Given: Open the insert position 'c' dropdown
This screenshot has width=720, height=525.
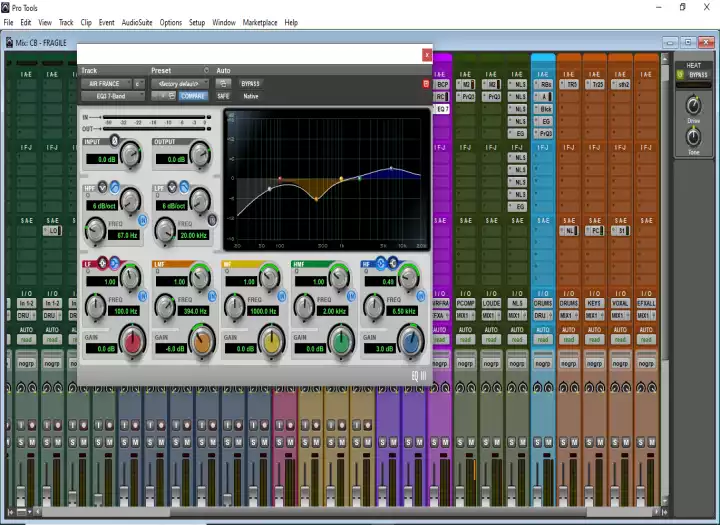Looking at the screenshot, I should pos(139,84).
